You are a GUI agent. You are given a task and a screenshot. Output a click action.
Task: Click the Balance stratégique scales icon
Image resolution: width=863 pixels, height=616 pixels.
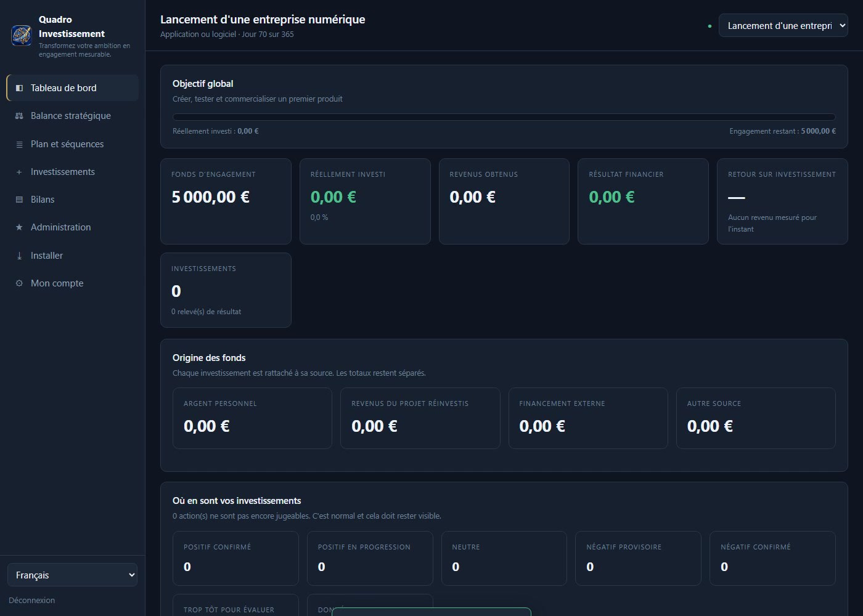pyautogui.click(x=19, y=116)
